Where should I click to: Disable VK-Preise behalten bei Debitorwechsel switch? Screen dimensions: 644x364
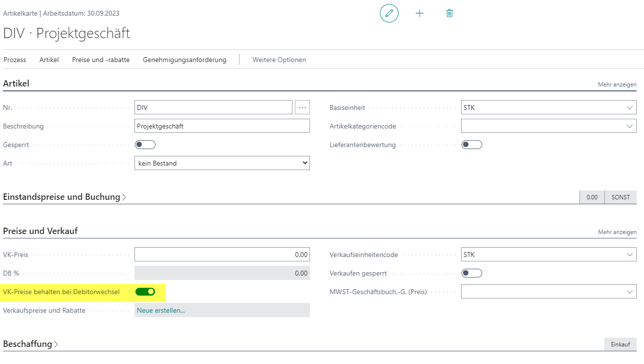(x=145, y=292)
